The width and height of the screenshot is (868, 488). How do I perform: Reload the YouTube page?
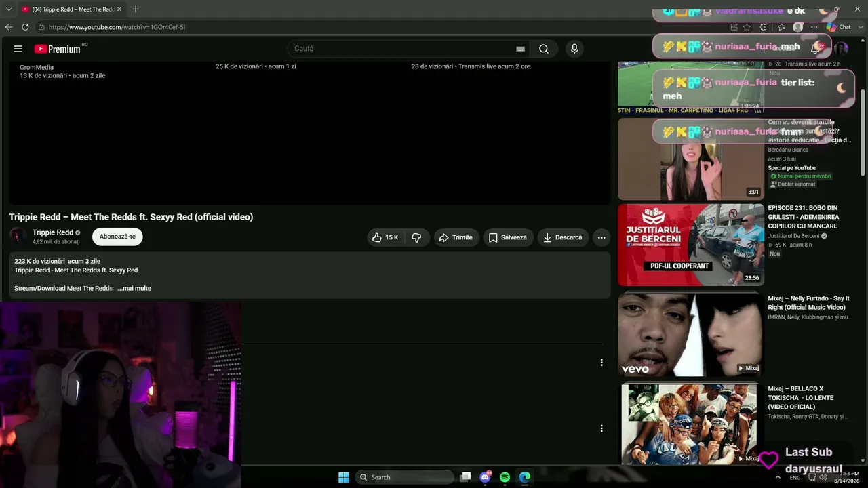point(25,27)
